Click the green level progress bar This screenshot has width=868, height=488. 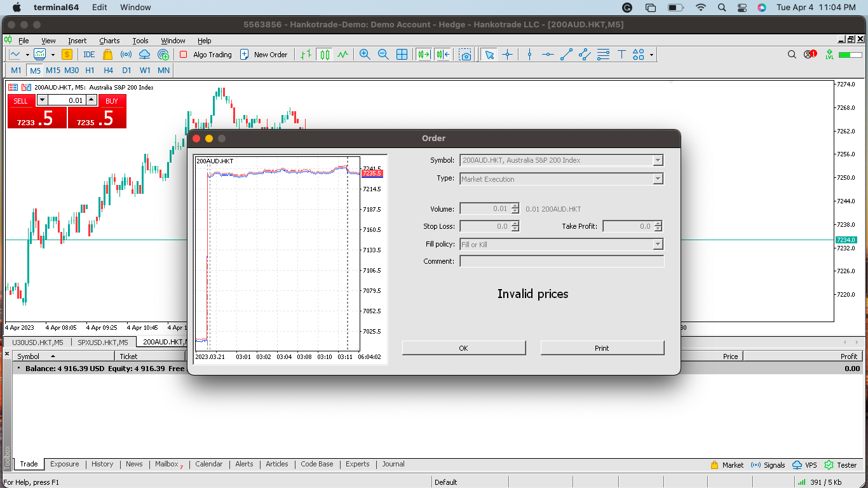(x=851, y=55)
